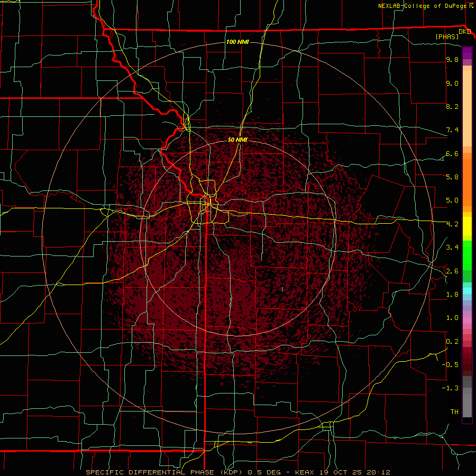Click the TH label on the color scale

pyautogui.click(x=454, y=412)
